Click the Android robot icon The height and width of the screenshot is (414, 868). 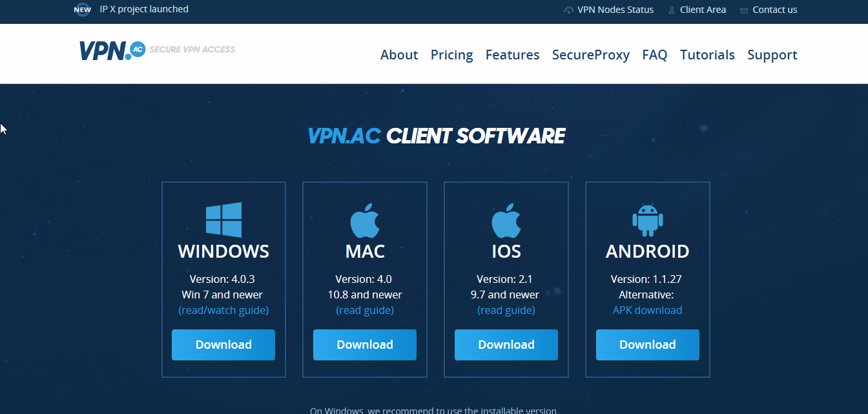click(x=648, y=220)
